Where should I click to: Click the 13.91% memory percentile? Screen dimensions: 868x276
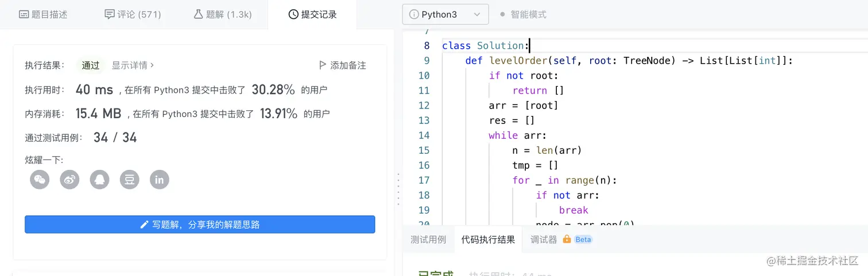tap(278, 114)
